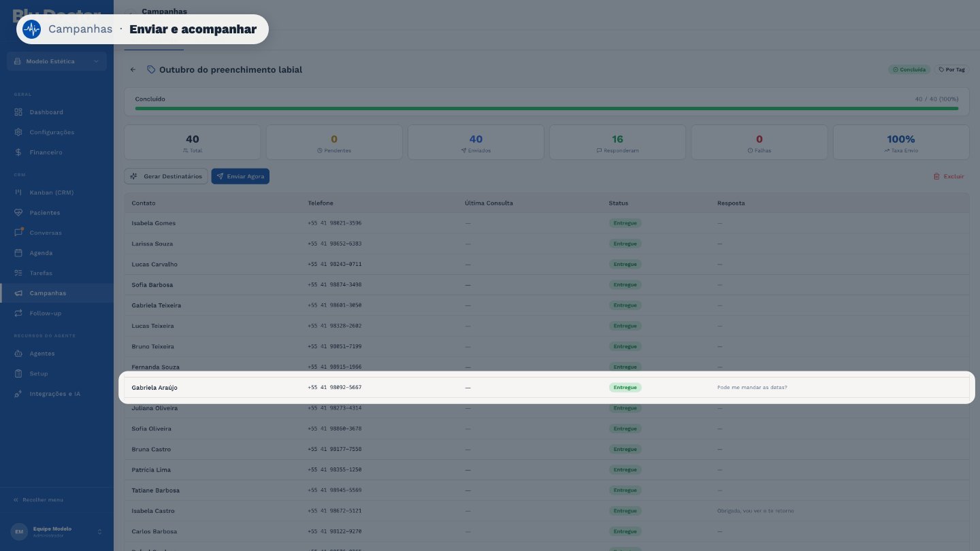Viewport: 980px width, 551px height.
Task: Expand the Modelo Estética clinic selector
Action: (56, 61)
